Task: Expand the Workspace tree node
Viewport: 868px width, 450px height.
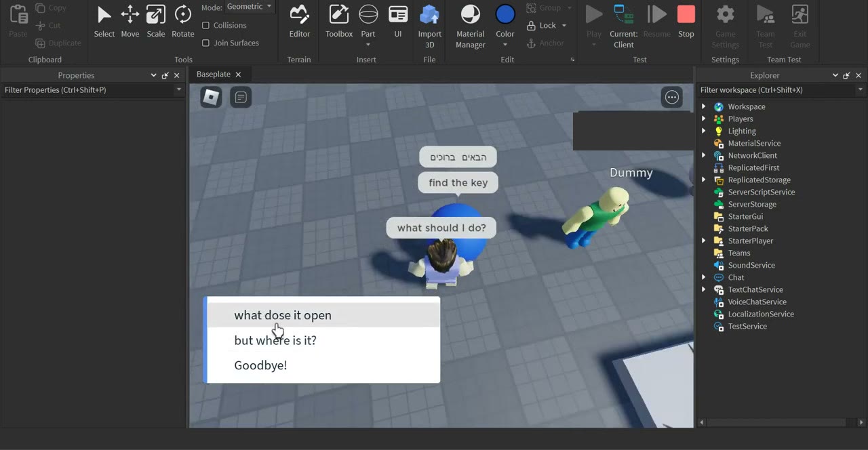Action: pos(703,106)
